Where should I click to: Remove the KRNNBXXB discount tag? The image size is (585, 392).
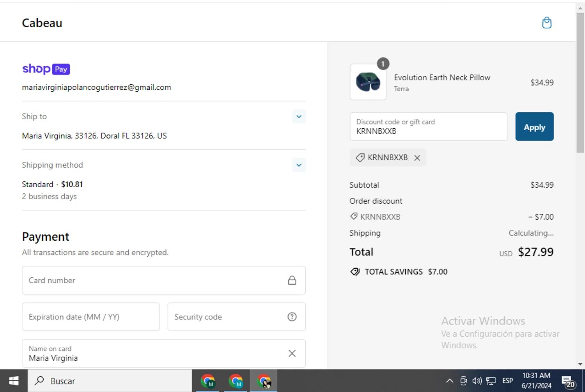[417, 158]
